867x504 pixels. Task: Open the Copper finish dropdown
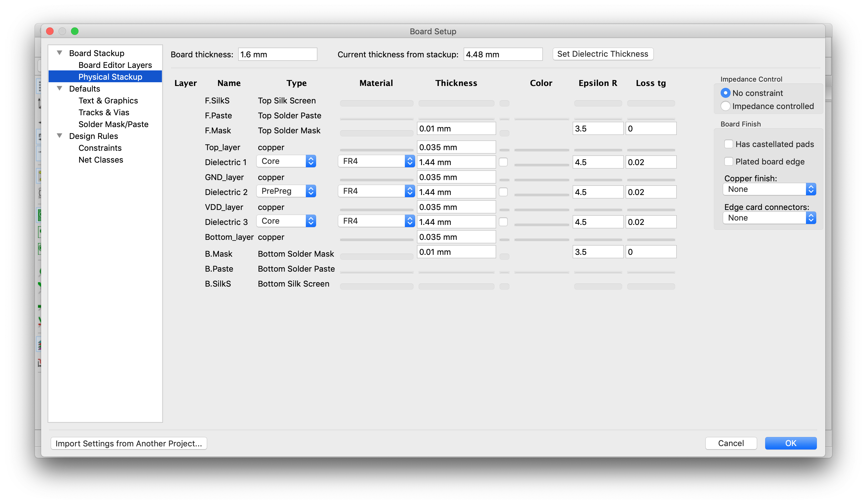point(769,189)
